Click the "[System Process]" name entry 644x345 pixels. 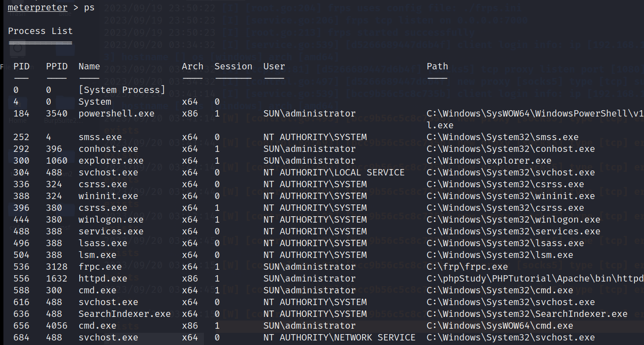[x=122, y=90]
